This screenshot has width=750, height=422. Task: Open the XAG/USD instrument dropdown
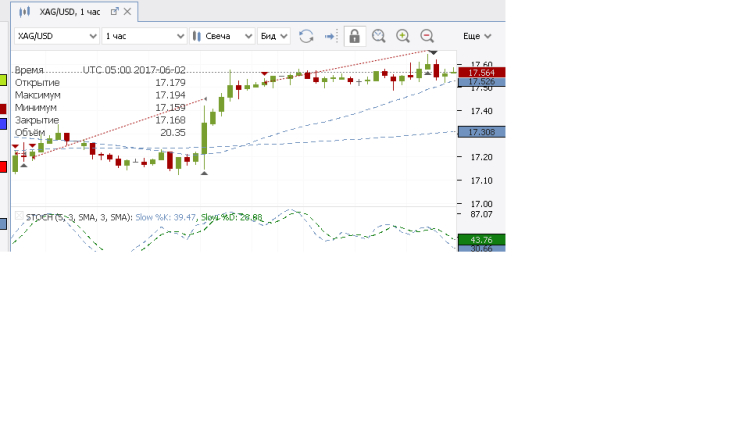(x=57, y=36)
